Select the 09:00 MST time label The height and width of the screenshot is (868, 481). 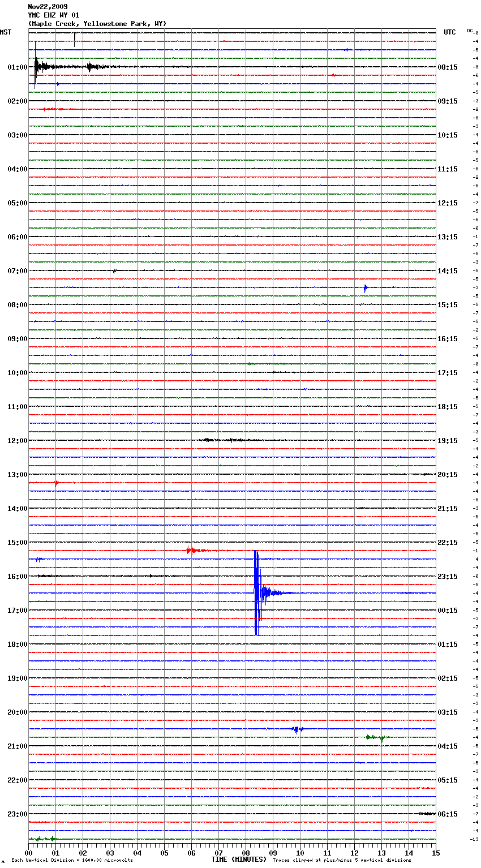pyautogui.click(x=17, y=338)
